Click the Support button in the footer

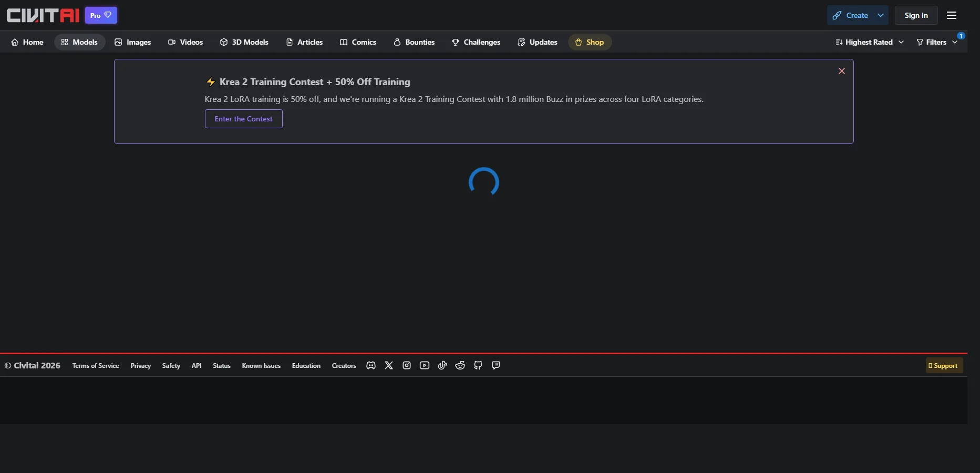(x=944, y=366)
